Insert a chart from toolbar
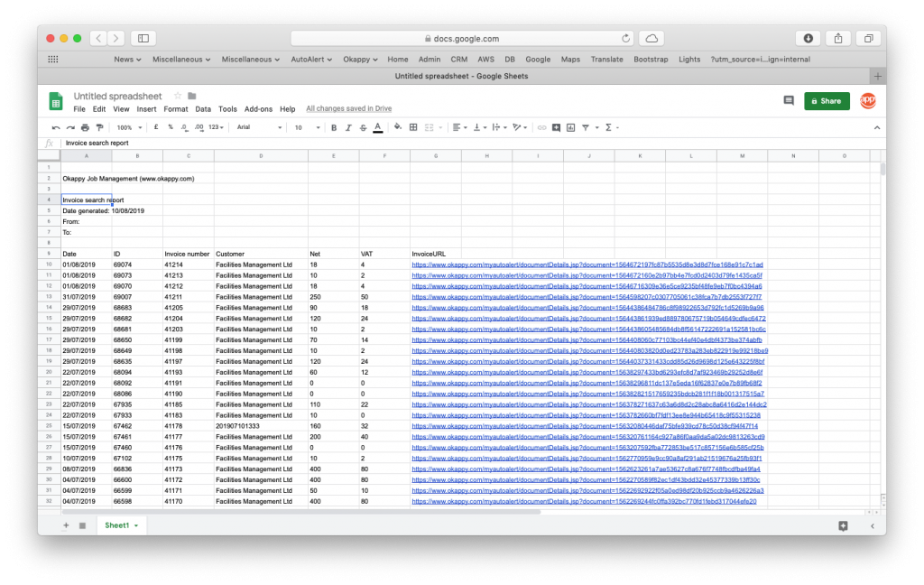This screenshot has height=585, width=924. pos(570,127)
